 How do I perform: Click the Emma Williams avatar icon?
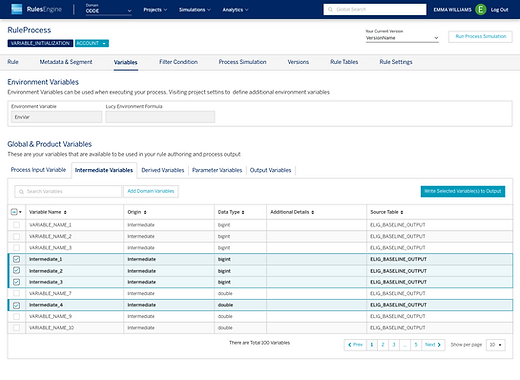tap(481, 10)
